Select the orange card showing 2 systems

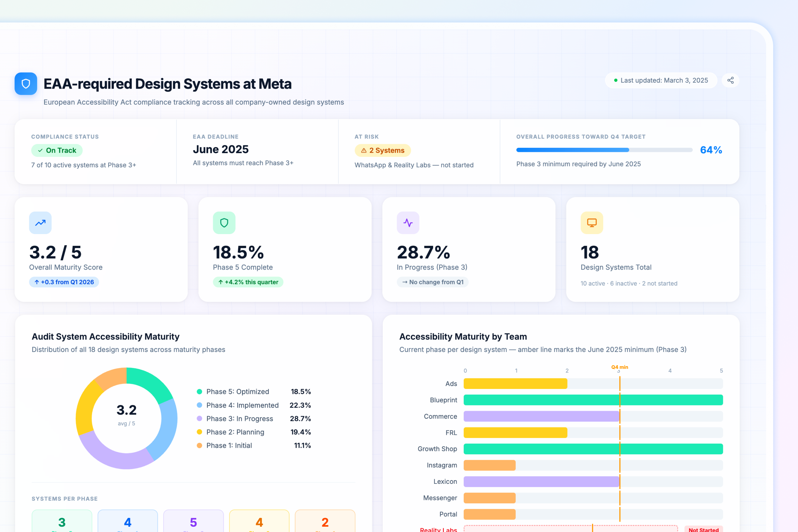pos(325,521)
